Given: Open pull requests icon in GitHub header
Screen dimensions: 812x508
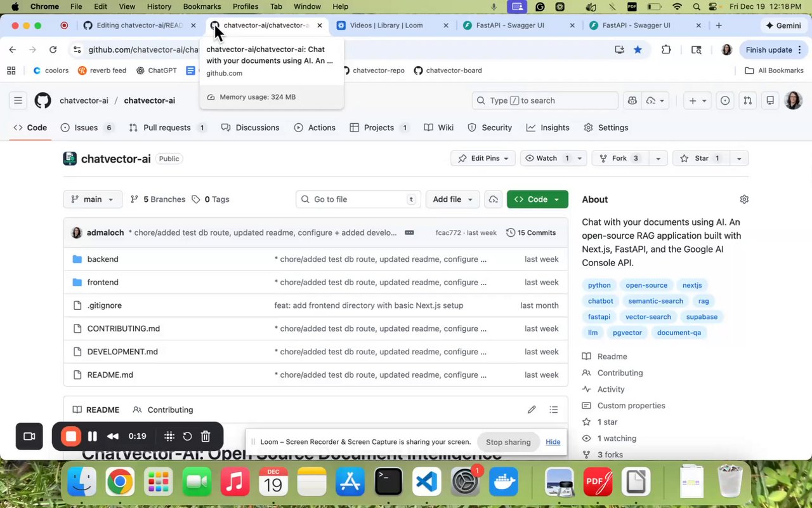Looking at the screenshot, I should 747,100.
